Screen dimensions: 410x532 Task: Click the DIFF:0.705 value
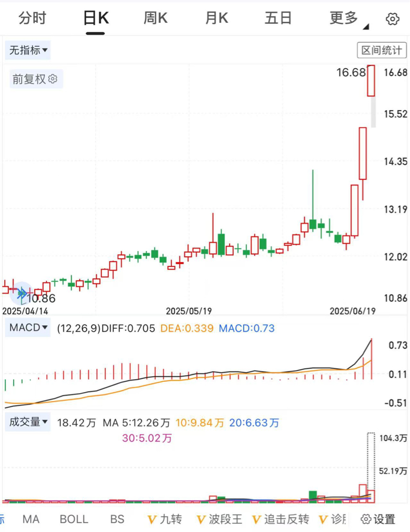[x=128, y=328]
